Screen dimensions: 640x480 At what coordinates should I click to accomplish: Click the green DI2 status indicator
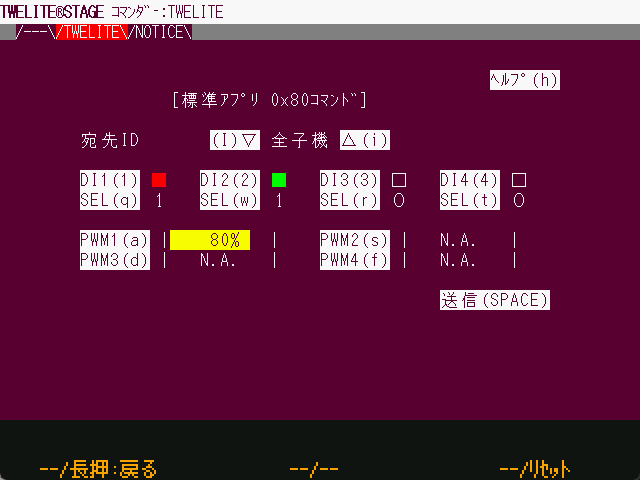279,180
